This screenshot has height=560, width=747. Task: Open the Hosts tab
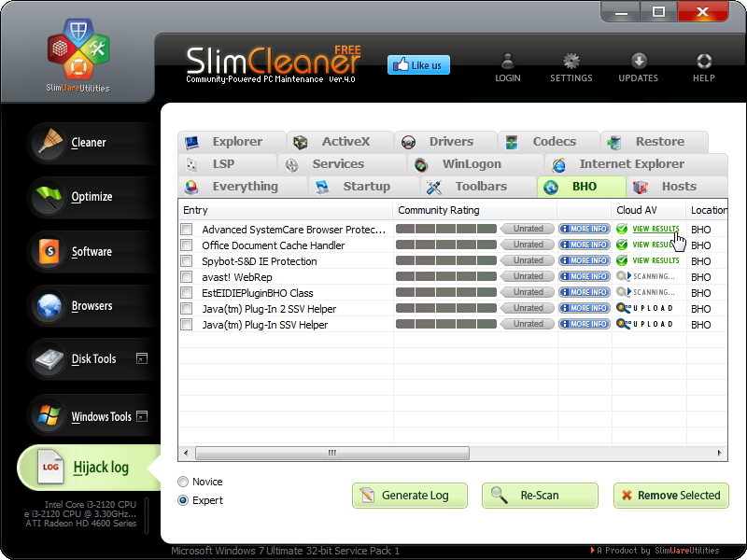pos(677,186)
